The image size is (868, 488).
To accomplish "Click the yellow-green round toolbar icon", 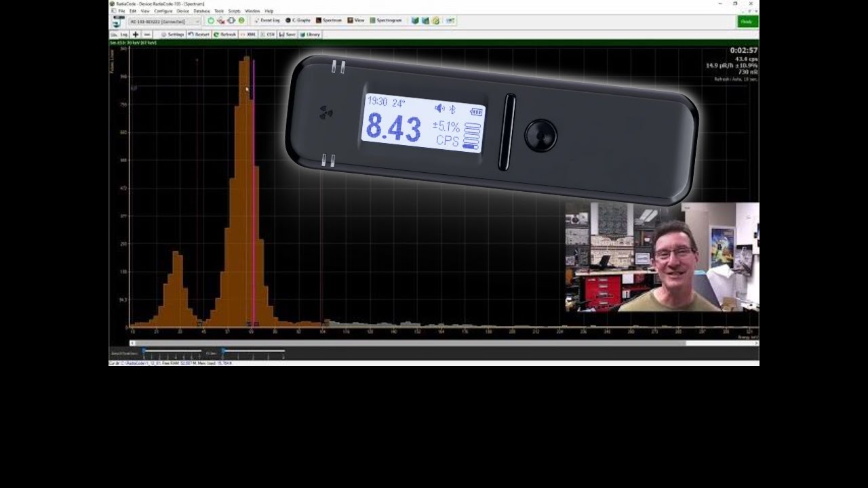I will [435, 21].
